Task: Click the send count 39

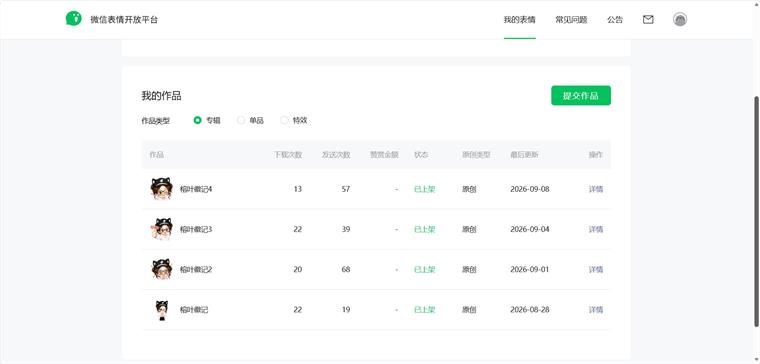Action: click(346, 229)
